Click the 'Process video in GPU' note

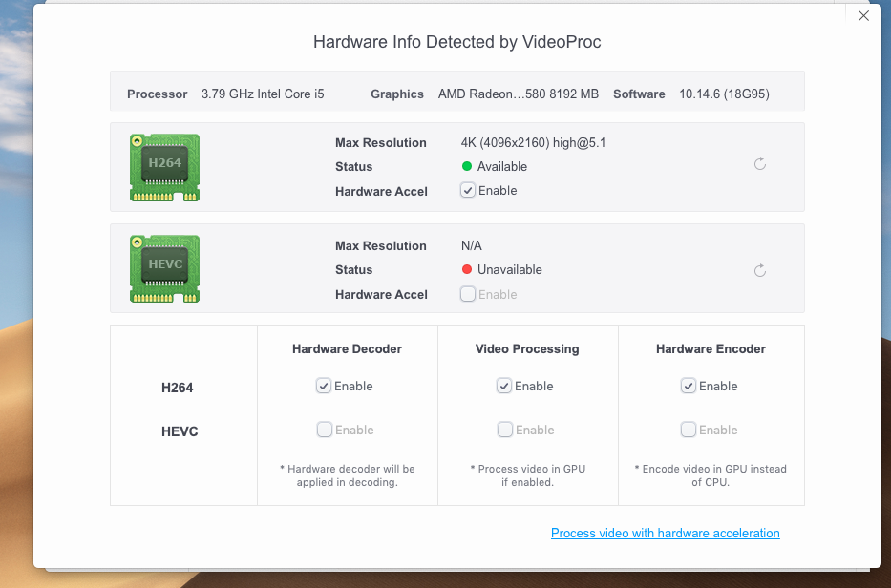coord(527,475)
